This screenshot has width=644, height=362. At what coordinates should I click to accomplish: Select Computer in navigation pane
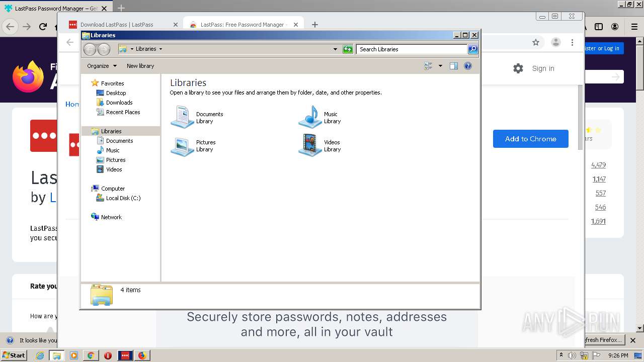click(113, 189)
